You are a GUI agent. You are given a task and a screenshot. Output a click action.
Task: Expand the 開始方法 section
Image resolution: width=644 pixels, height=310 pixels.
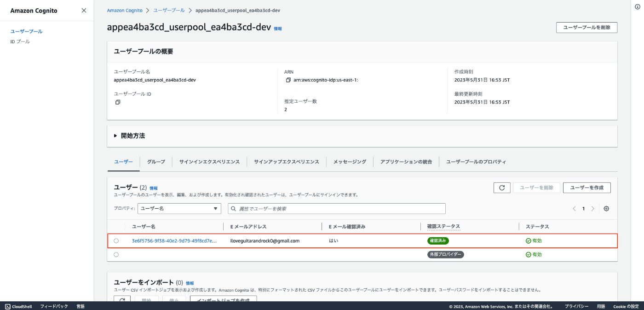pyautogui.click(x=130, y=136)
